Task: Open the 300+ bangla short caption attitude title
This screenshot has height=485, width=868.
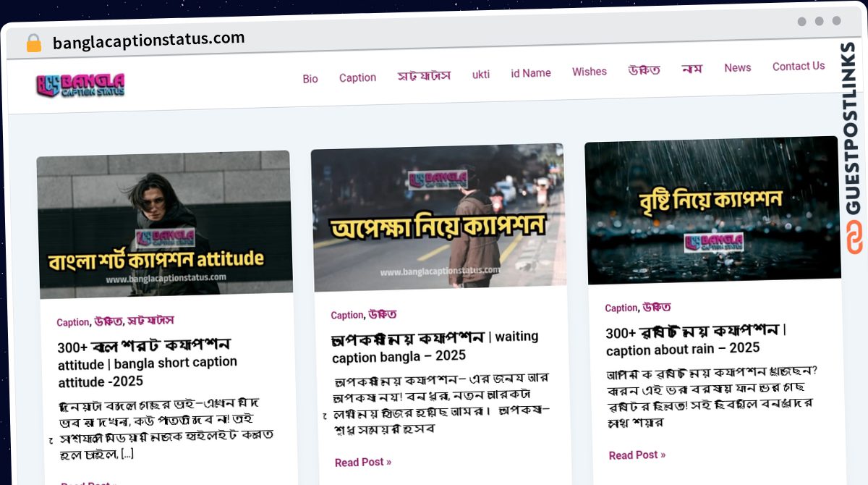Action: click(x=148, y=363)
